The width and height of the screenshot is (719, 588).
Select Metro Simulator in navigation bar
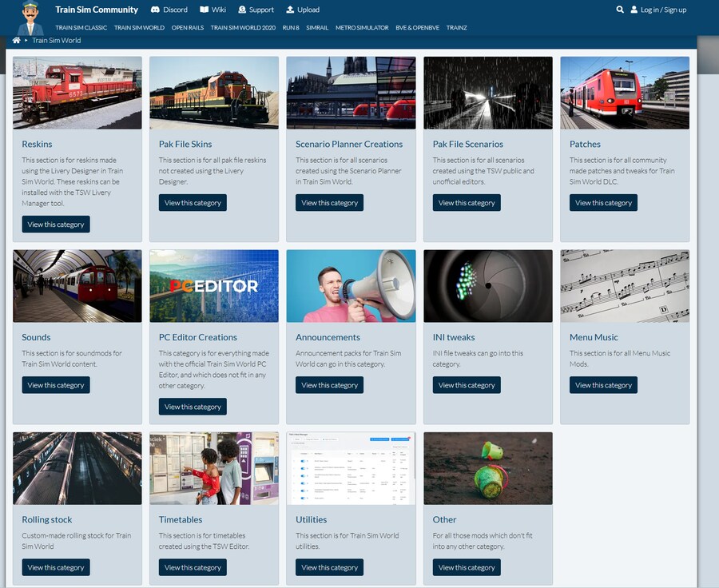[x=362, y=28]
